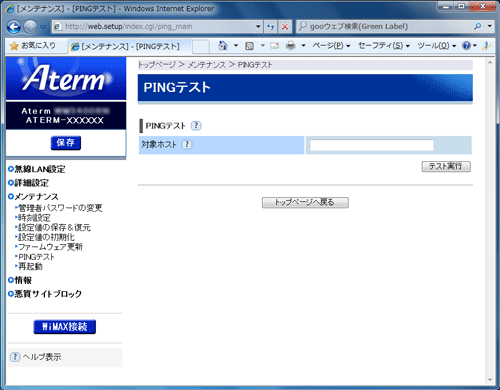The width and height of the screenshot is (500, 390).
Task: Click the search magnifier icon
Action: (x=478, y=26)
